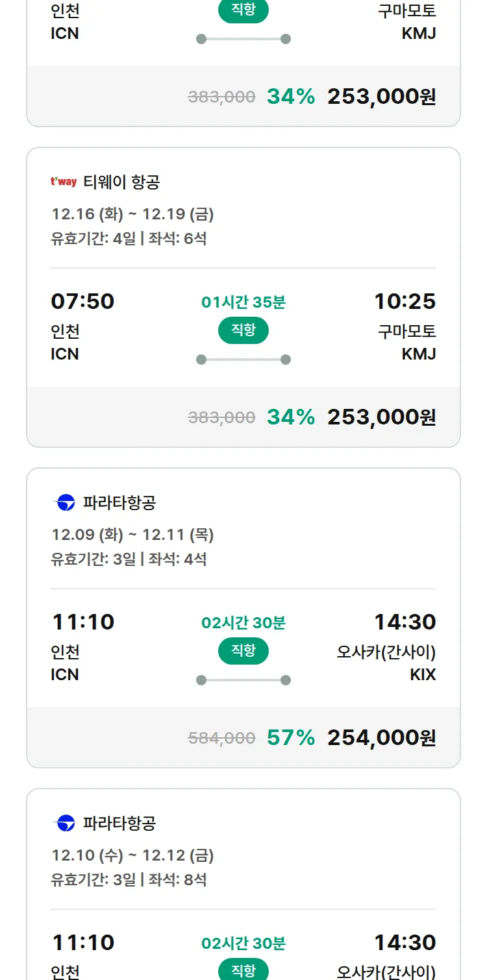Screen dimensions: 487x980
Task: Click the 12.16 (화) ~ 12.19 (금) dates
Action: pyautogui.click(x=132, y=214)
